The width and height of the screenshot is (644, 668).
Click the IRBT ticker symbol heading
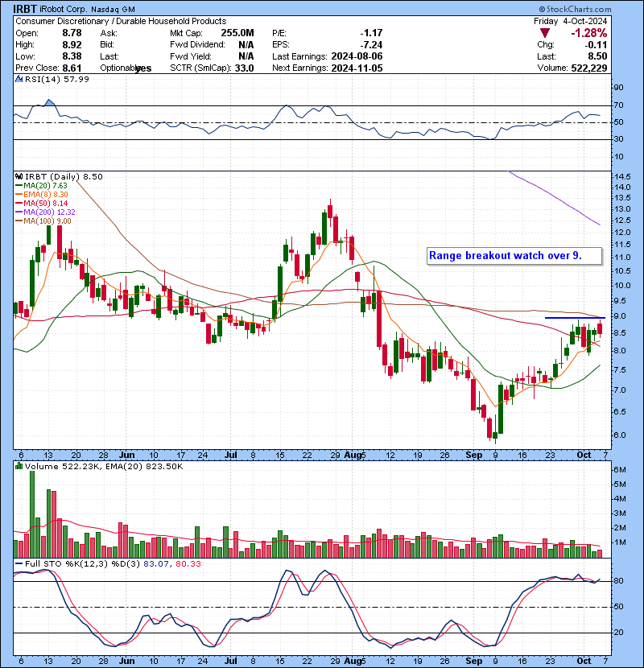point(25,9)
